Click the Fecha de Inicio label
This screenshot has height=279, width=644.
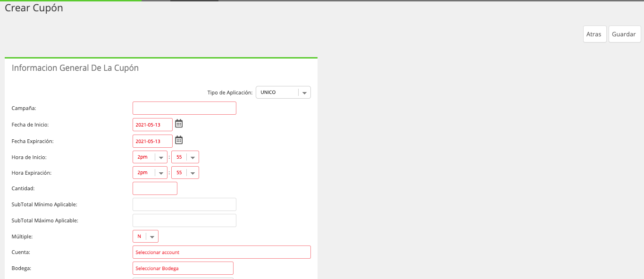[30, 125]
